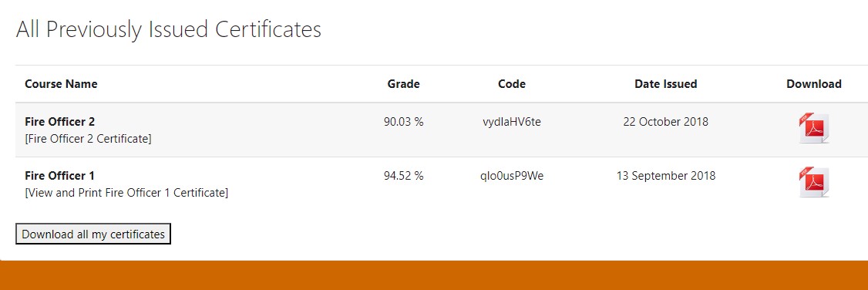Click the Download column header

point(814,84)
